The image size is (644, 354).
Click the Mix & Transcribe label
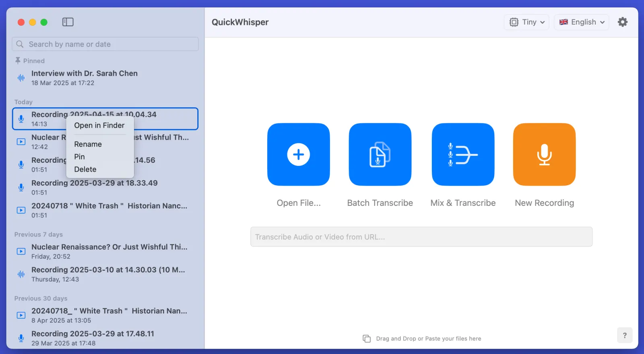pyautogui.click(x=463, y=203)
